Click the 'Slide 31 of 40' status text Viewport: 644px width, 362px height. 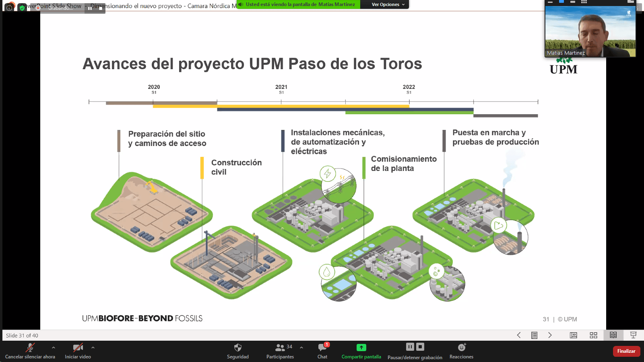(22, 335)
